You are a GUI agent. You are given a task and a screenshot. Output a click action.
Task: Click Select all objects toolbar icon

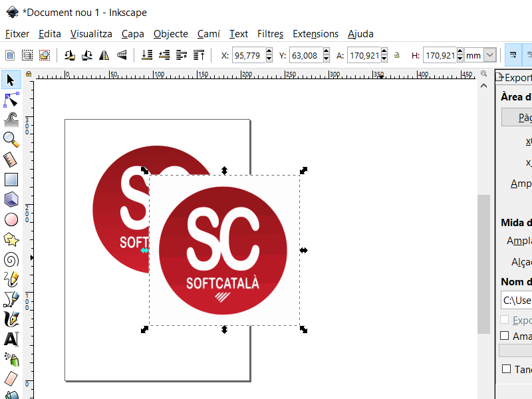coord(10,55)
